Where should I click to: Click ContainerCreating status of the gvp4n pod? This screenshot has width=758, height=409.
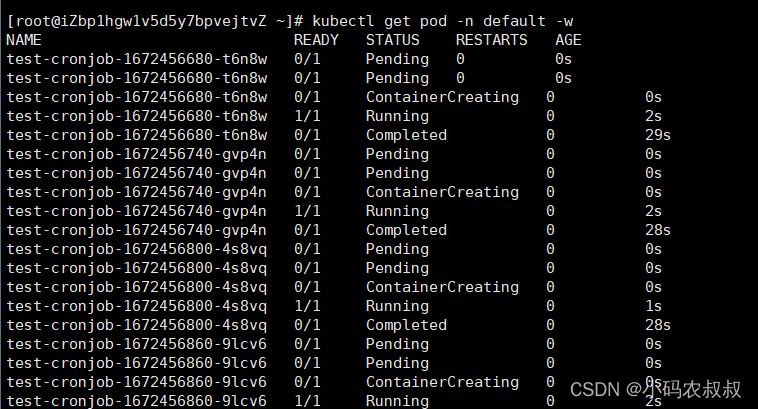point(442,192)
